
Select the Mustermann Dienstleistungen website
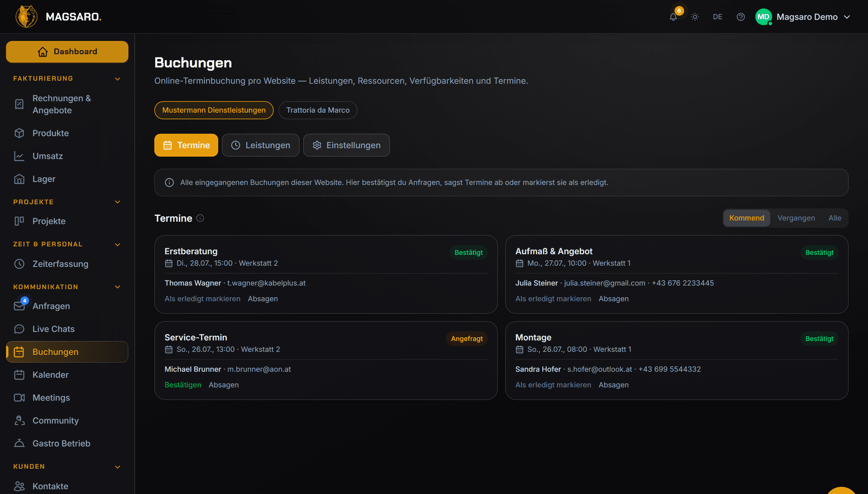click(214, 110)
